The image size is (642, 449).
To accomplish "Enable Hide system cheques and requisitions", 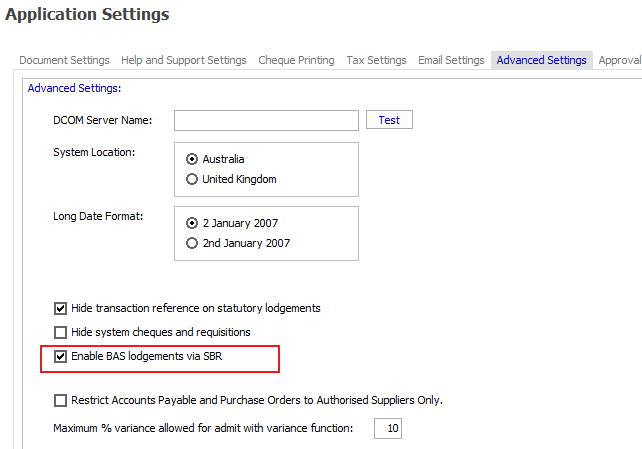I will point(61,332).
